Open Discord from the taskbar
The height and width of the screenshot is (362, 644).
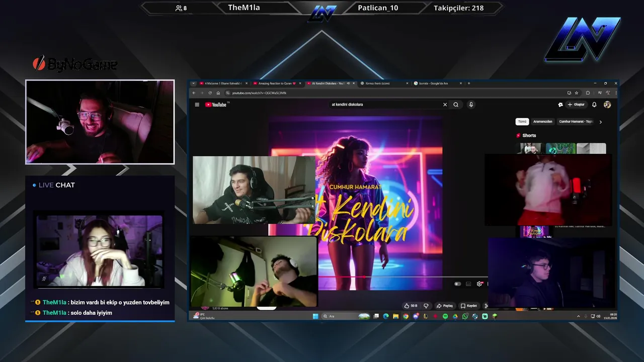coord(416,316)
